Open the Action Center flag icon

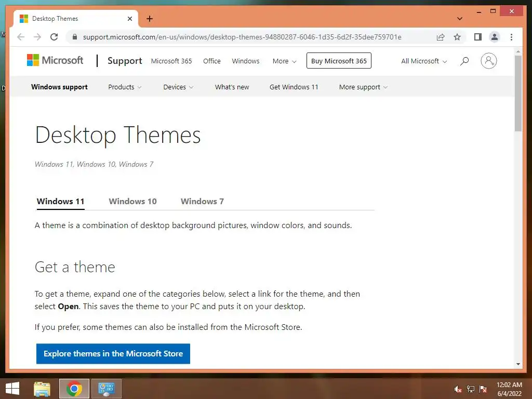click(483, 389)
